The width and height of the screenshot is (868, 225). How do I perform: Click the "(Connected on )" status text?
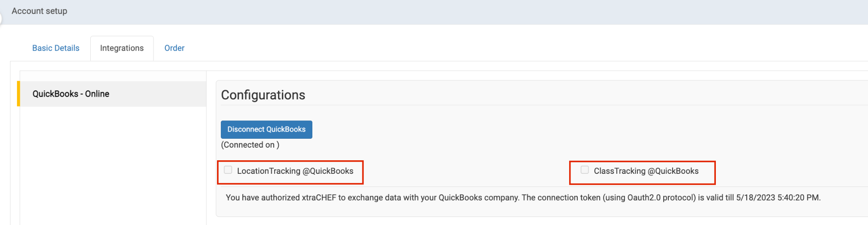click(x=250, y=145)
